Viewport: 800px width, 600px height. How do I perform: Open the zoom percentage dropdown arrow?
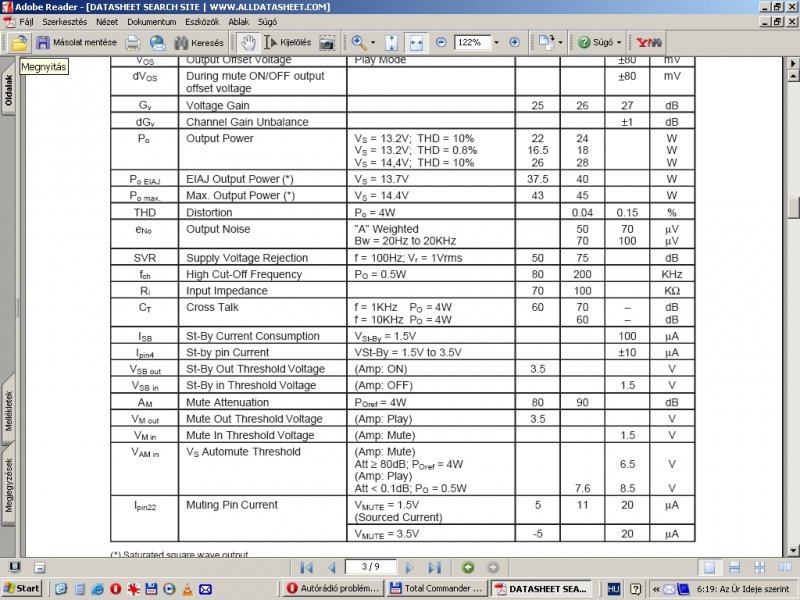[x=496, y=42]
